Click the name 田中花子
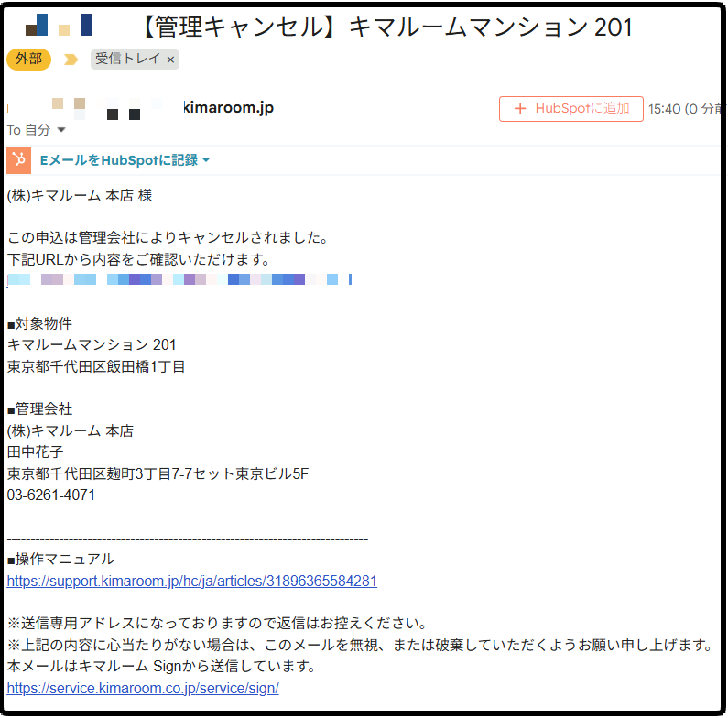The image size is (728, 718). tap(36, 451)
